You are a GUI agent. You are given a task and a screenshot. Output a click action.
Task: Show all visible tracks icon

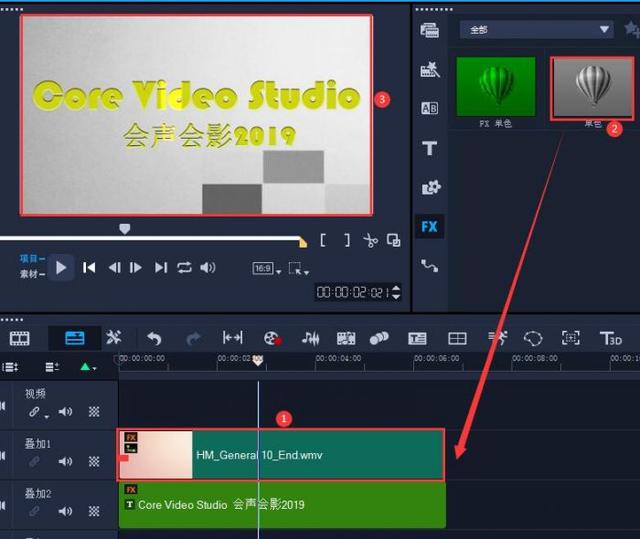[x=10, y=367]
